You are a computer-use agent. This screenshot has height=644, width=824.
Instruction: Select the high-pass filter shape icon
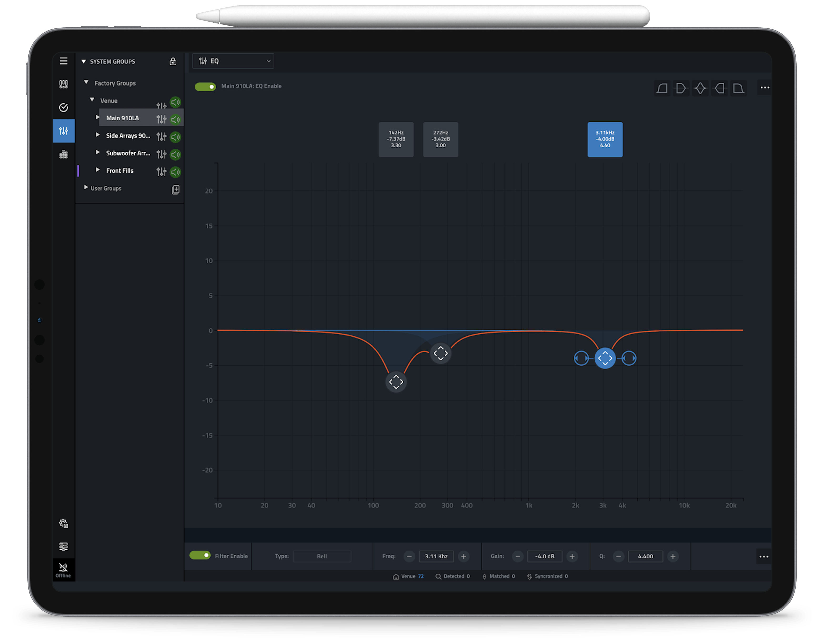[662, 88]
